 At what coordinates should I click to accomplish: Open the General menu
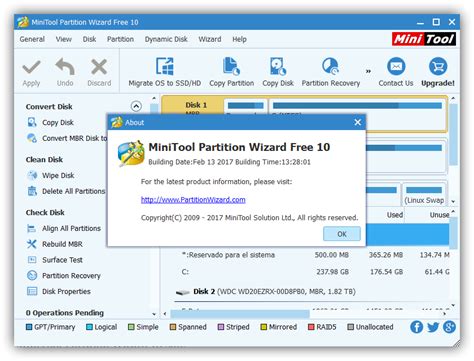point(32,39)
